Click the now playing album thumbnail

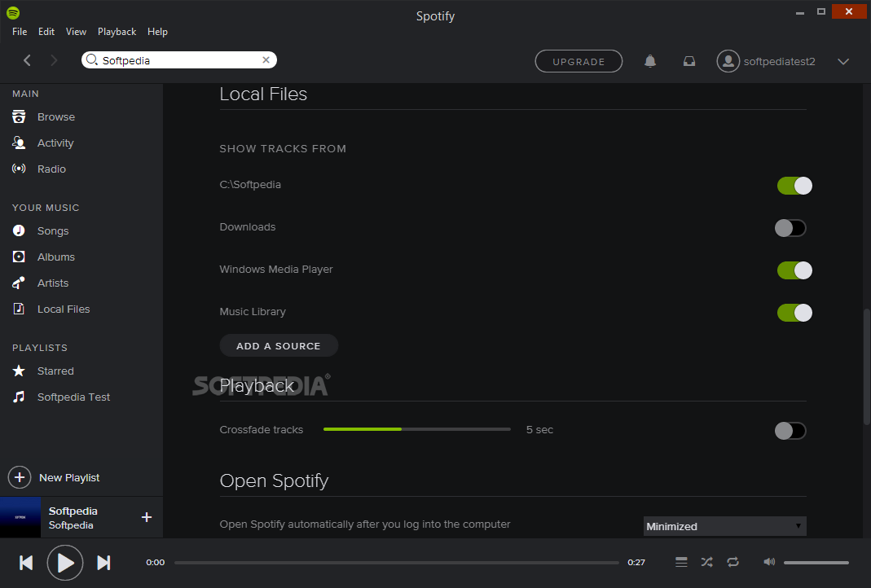click(x=20, y=517)
